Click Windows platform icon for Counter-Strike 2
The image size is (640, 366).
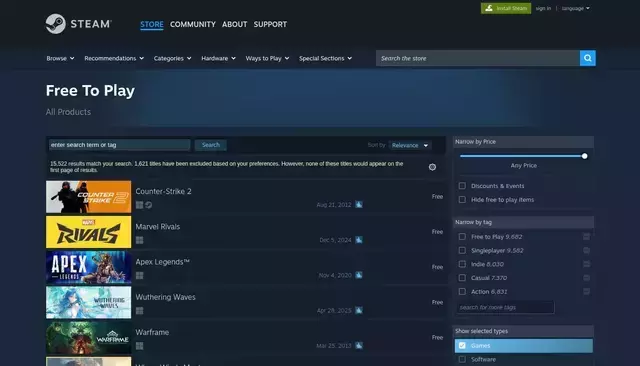[140, 205]
